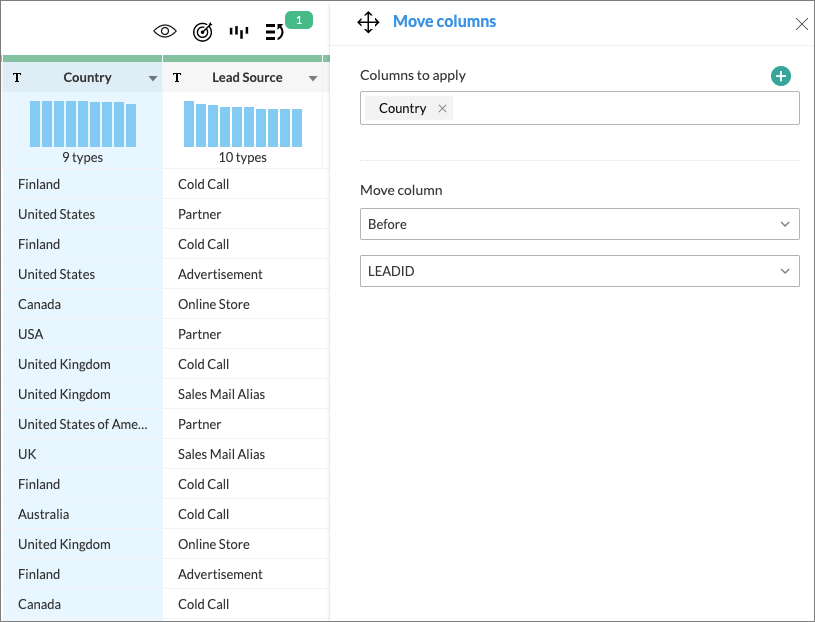Open the Country column dropdown arrow
The width and height of the screenshot is (815, 622).
tap(153, 78)
